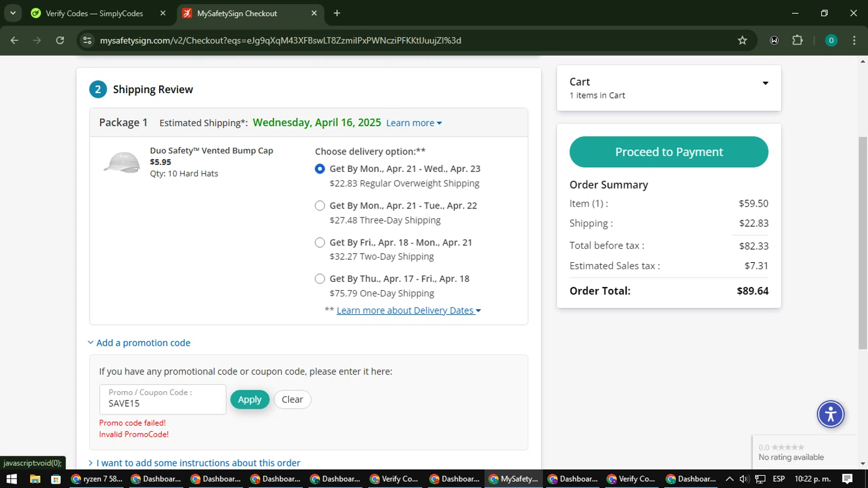Open new tab with plus icon

[x=337, y=13]
